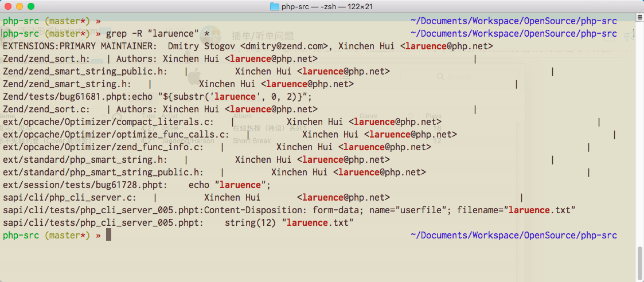Click the block cursor at the last prompt
The height and width of the screenshot is (282, 644).
[108, 235]
